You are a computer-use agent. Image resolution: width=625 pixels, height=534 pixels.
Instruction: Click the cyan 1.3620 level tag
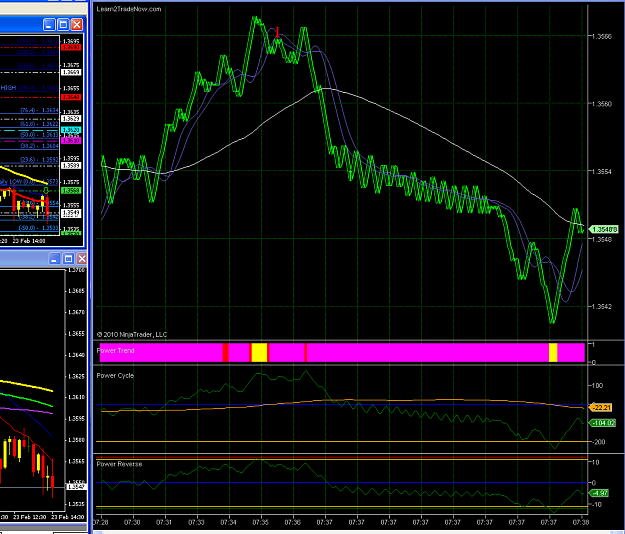pyautogui.click(x=71, y=130)
